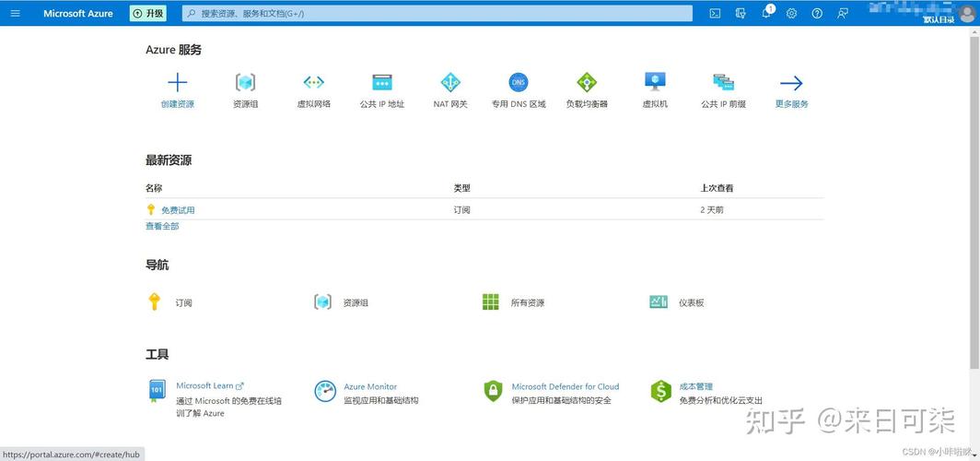
Task: Click the 上次查看 column header
Action: [x=717, y=188]
